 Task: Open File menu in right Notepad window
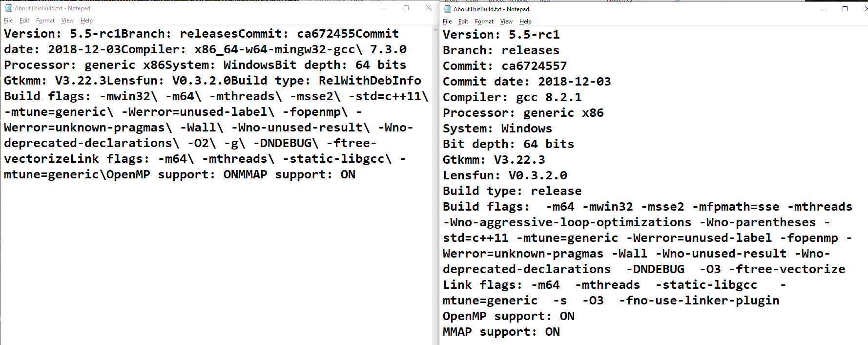coord(447,22)
